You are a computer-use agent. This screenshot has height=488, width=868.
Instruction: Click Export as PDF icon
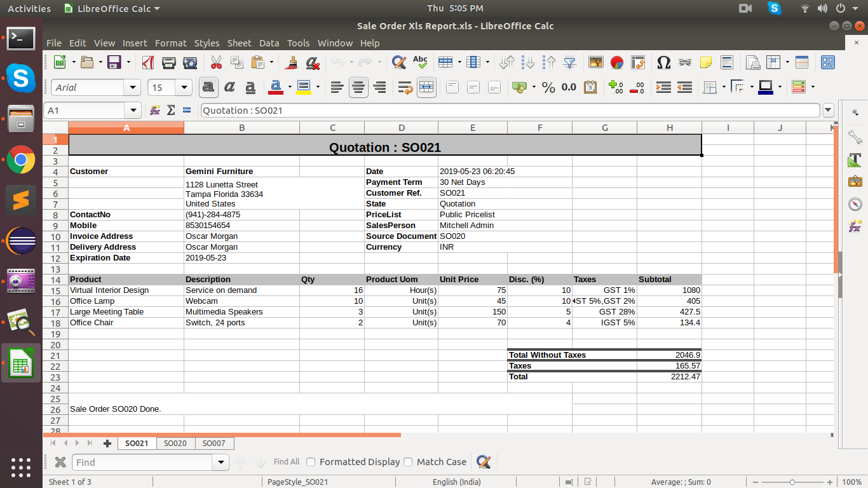148,62
